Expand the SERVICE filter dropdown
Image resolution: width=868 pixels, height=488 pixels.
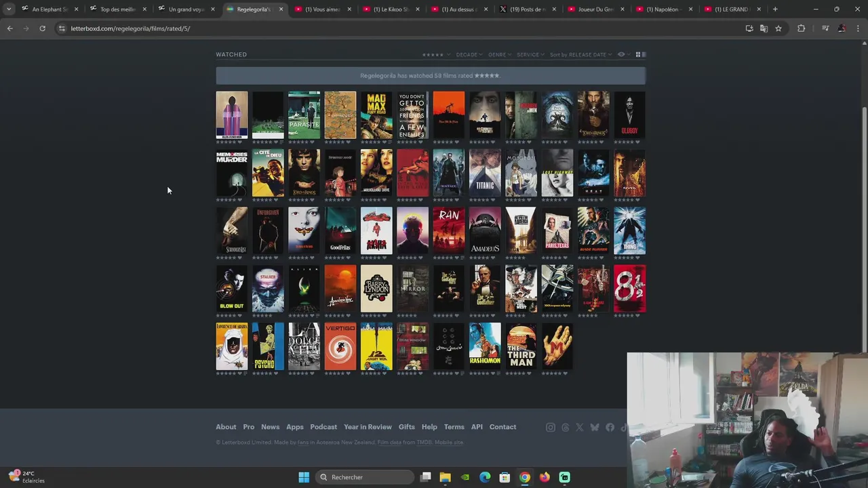coord(530,54)
